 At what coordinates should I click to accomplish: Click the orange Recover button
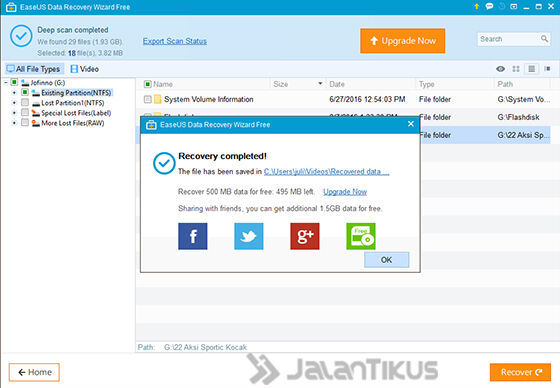pos(520,372)
